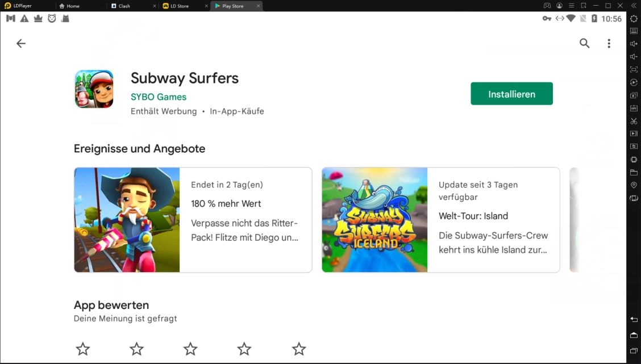Viewport: 641px width, 364px height.
Task: Open the shared folder sidebar icon
Action: (634, 173)
